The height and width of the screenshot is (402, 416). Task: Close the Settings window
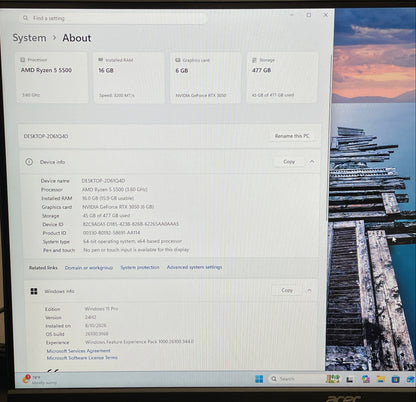326,15
